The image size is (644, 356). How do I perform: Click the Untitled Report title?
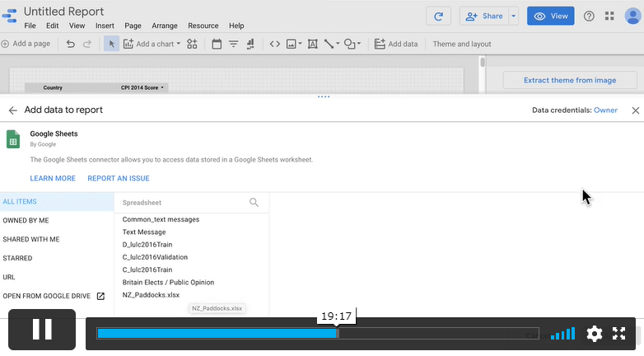click(x=63, y=12)
